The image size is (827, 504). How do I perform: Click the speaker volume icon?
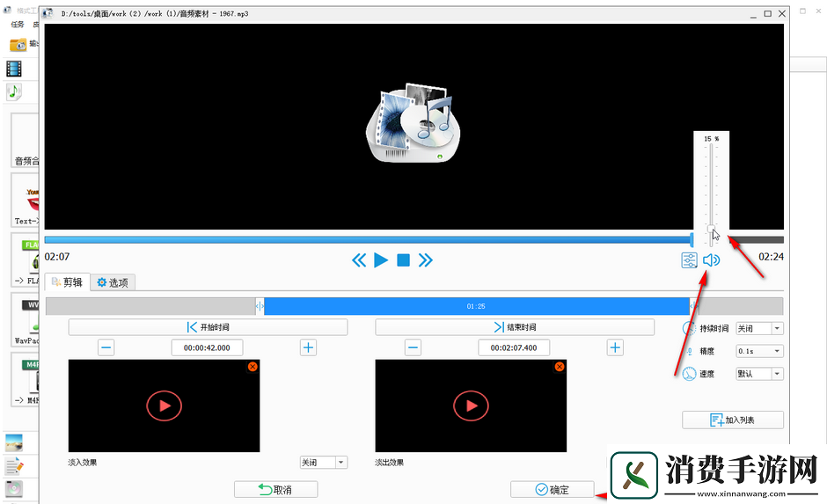[x=711, y=260]
